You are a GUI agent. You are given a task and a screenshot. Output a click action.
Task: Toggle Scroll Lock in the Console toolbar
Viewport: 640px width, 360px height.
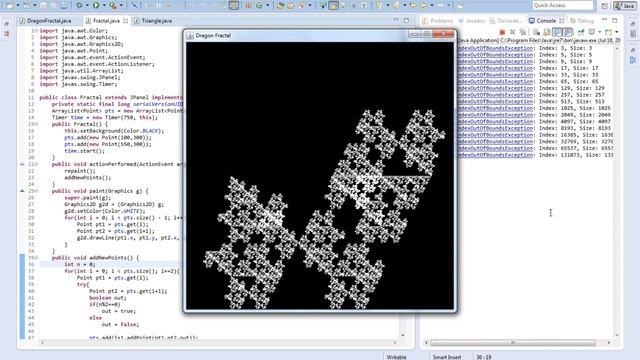coord(547,32)
